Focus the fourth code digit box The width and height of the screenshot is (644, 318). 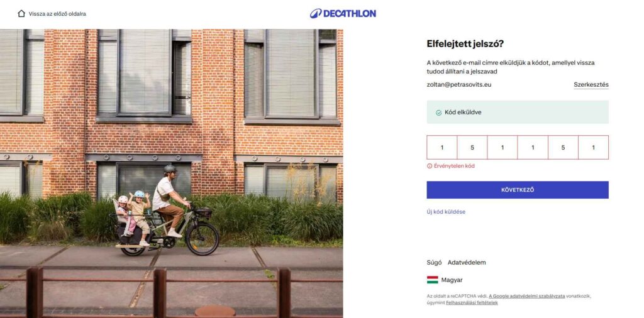[x=533, y=148]
